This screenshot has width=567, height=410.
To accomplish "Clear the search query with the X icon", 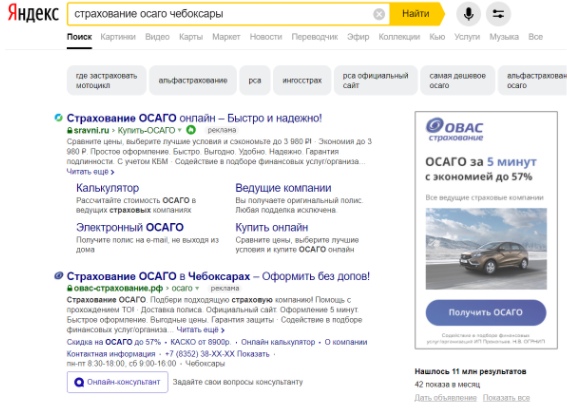I will tap(379, 14).
